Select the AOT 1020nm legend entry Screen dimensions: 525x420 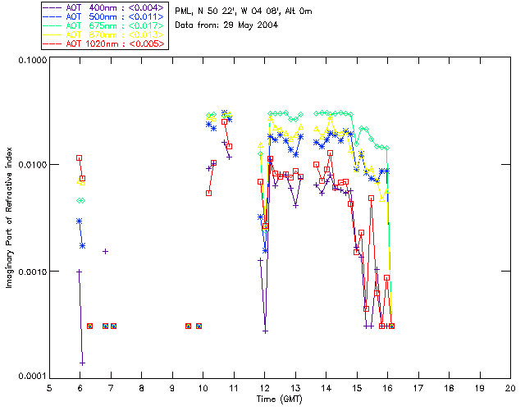105,43
